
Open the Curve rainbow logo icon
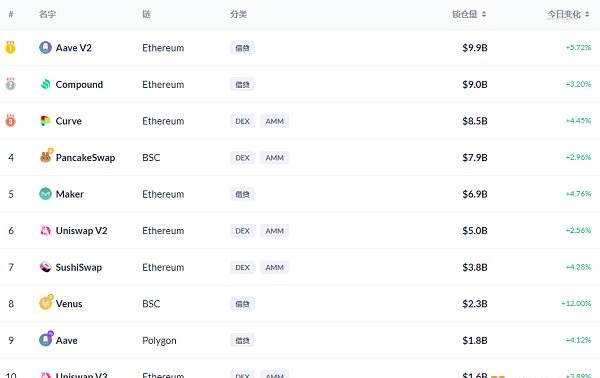click(45, 121)
